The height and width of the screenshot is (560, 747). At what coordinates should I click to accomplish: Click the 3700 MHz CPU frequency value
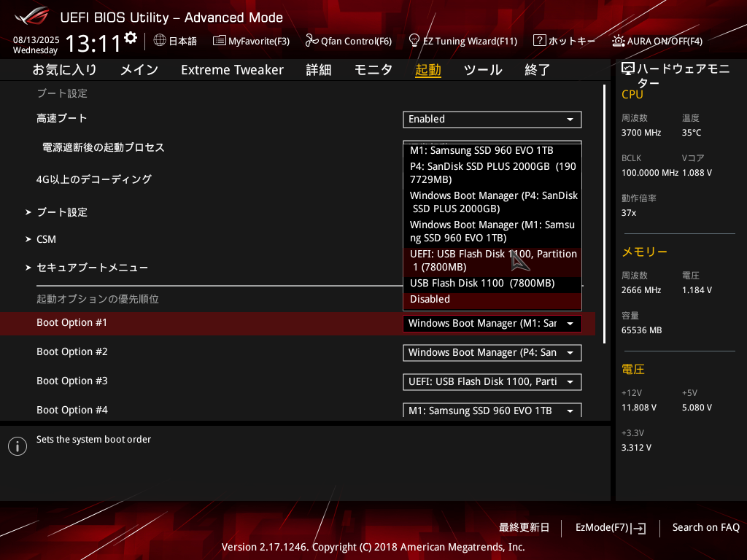641,133
